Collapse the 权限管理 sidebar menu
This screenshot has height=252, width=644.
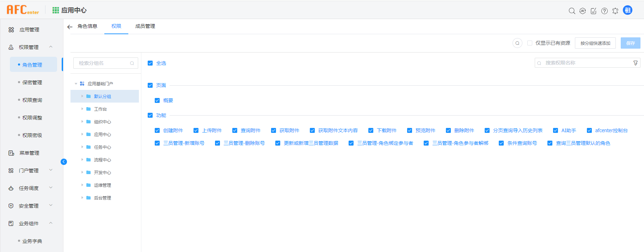[51, 47]
